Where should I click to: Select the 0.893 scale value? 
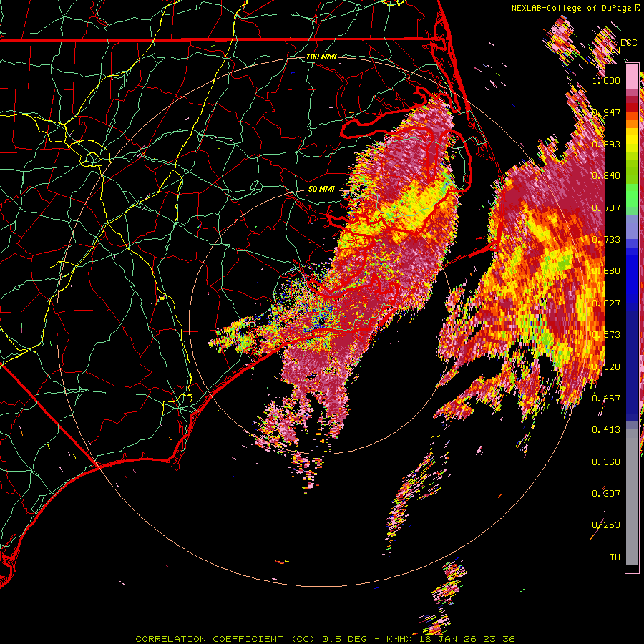606,144
